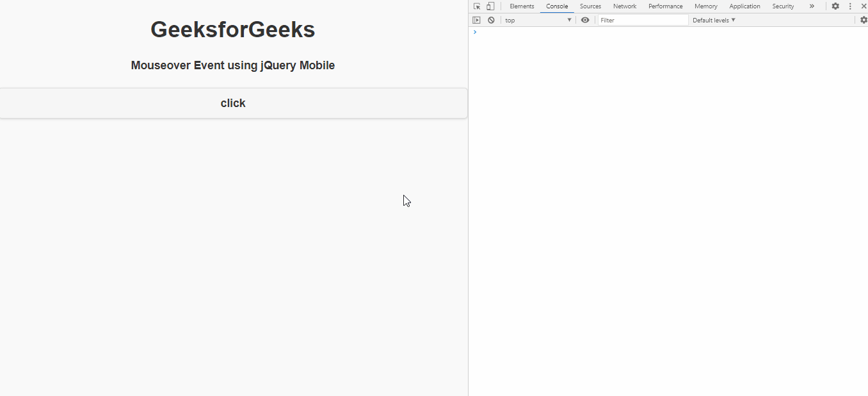
Task: Open console settings gear on the right
Action: [x=864, y=20]
